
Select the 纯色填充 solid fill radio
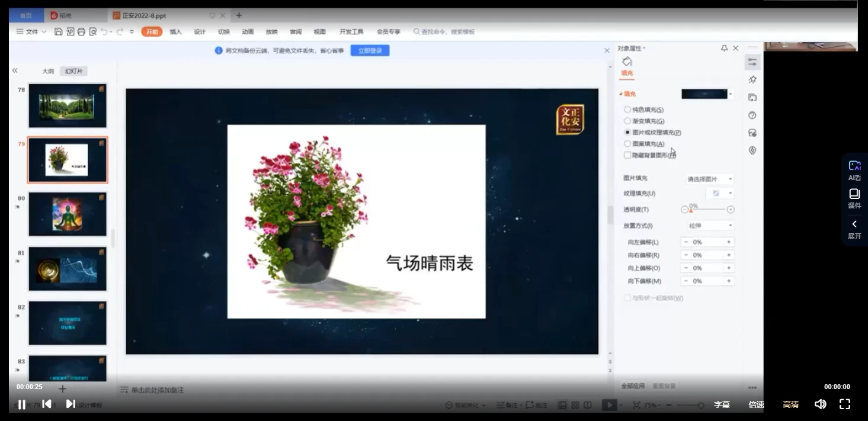tap(627, 110)
